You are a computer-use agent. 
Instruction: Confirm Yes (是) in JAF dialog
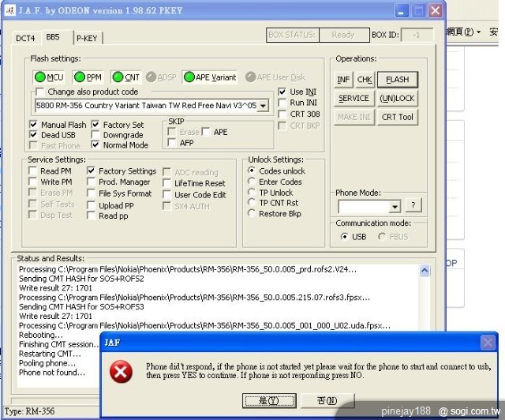(x=269, y=401)
